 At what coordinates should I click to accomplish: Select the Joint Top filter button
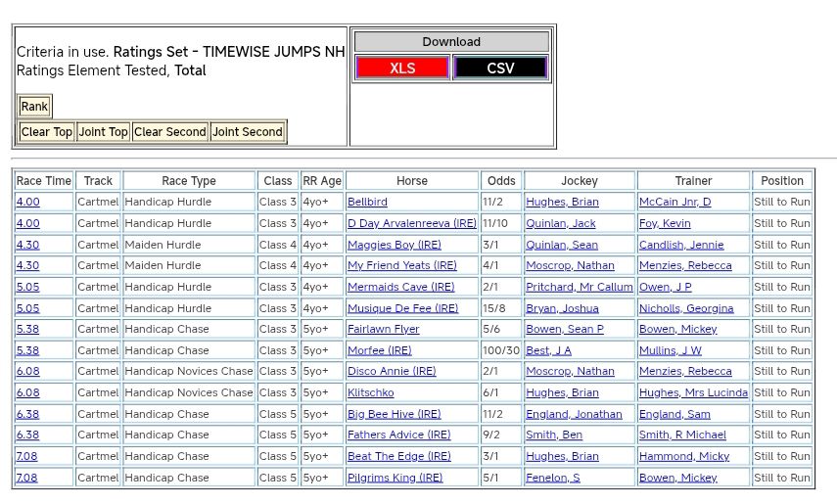coord(103,132)
